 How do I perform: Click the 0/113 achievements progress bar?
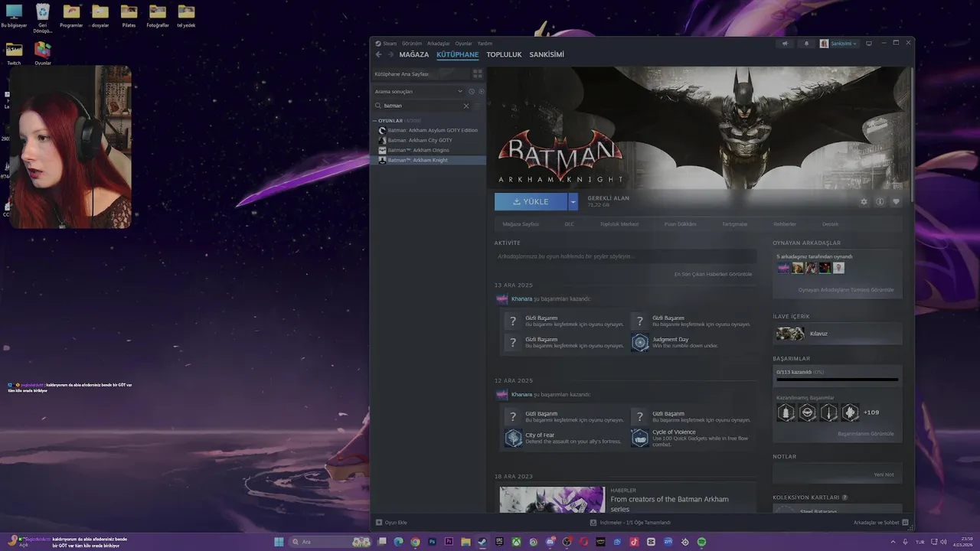point(838,379)
